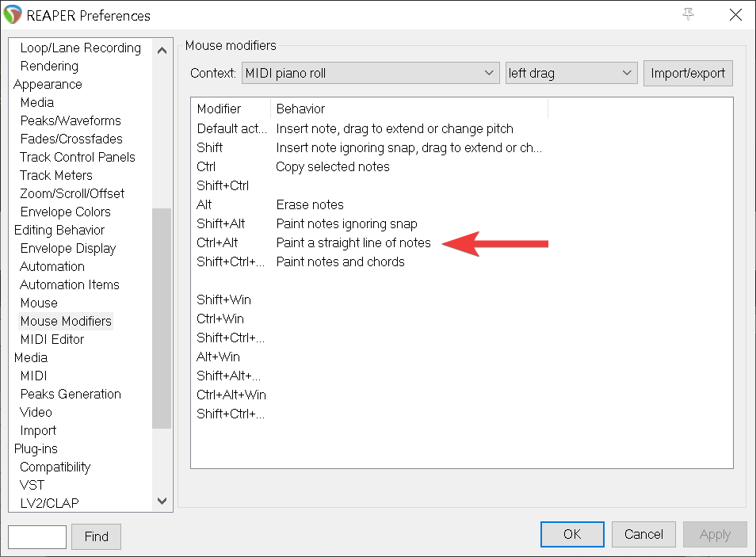Select Peaks/Waveforms in sidebar

click(71, 120)
